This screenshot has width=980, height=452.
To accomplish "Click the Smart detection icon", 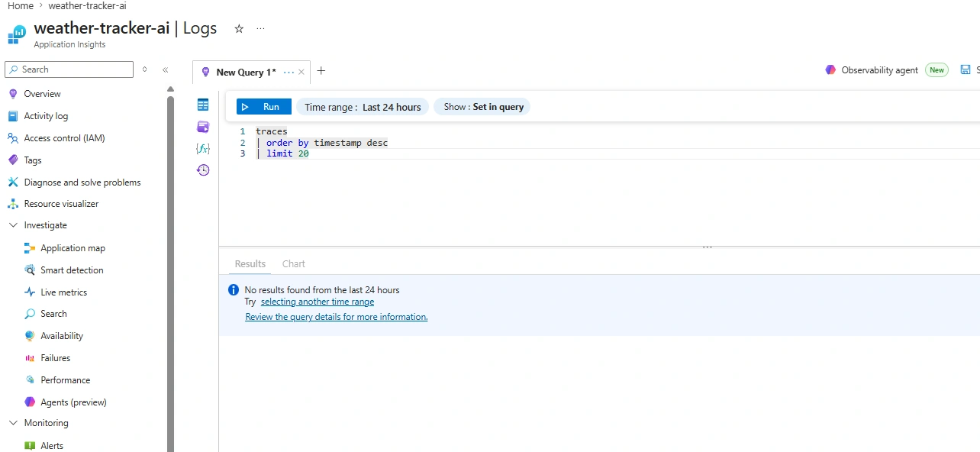I will (x=30, y=270).
